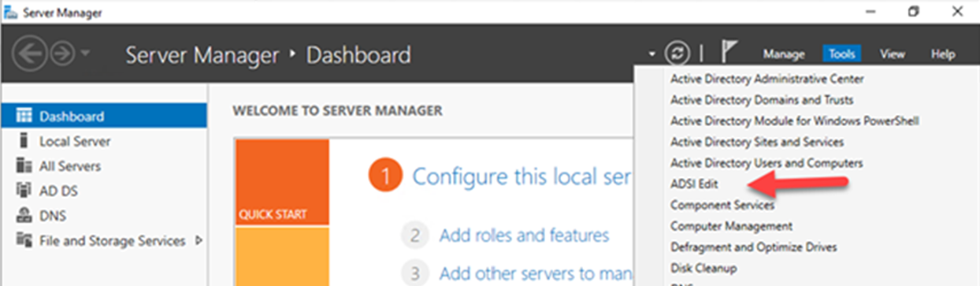Click Add other servers to manage link

535,273
